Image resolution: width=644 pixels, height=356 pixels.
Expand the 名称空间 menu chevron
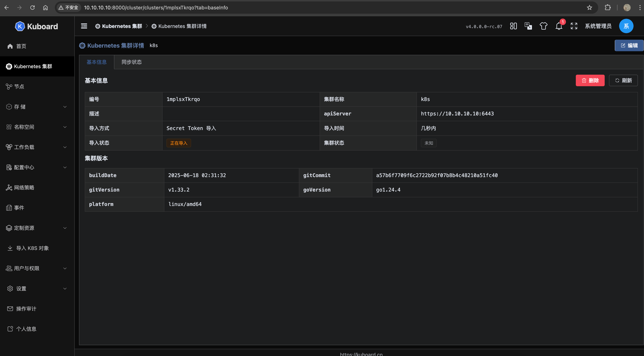coord(65,127)
